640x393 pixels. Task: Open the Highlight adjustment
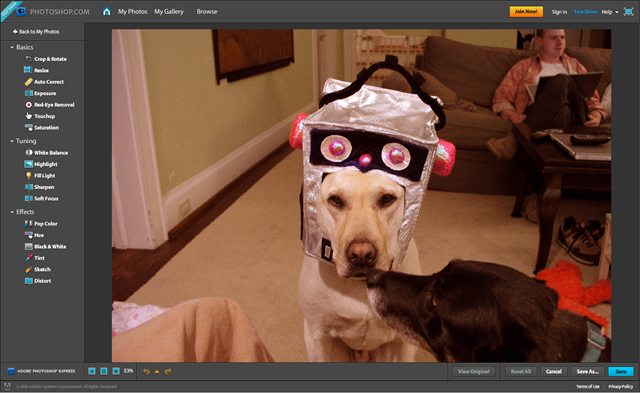click(41, 164)
